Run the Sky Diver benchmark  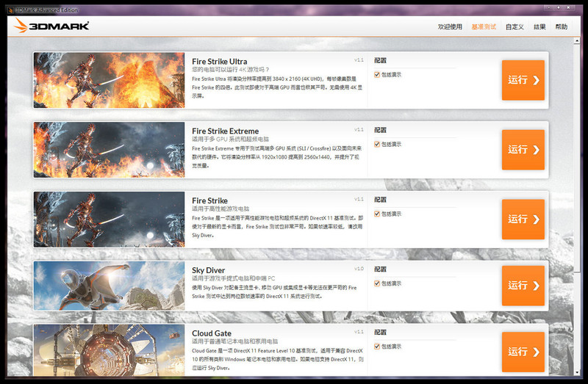click(x=523, y=286)
